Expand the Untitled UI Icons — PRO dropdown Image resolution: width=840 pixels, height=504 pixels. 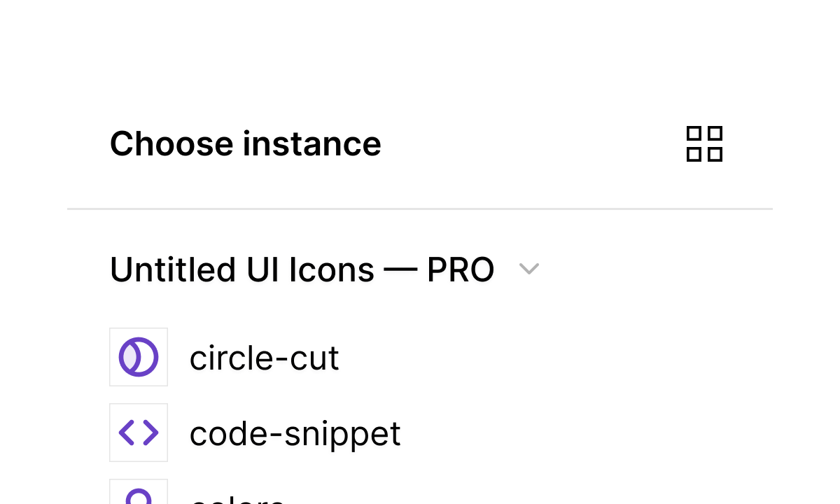tap(529, 269)
